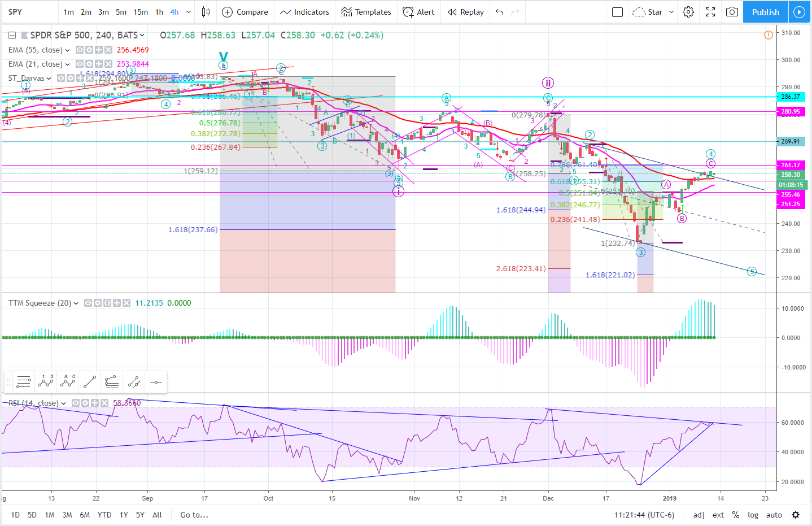This screenshot has width=812, height=526.
Task: Grab the drawing toolbar drag handle
Action: [8, 382]
